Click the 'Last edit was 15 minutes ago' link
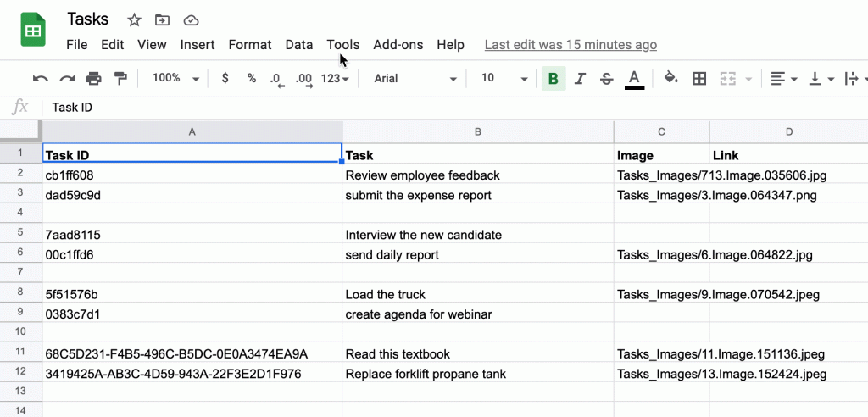This screenshot has width=868, height=417. coord(570,45)
